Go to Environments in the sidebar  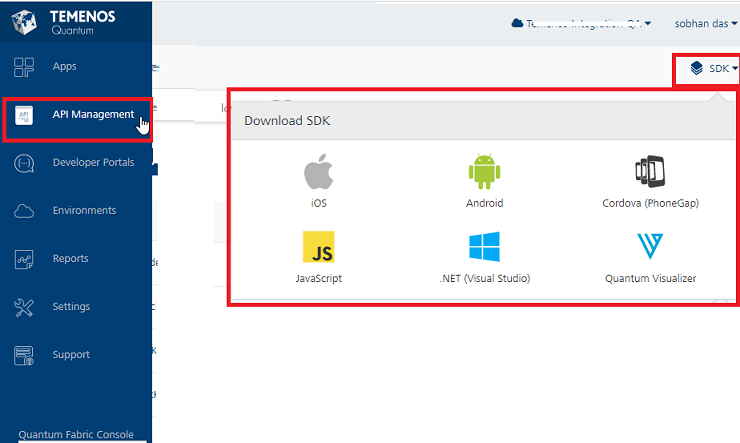(76, 211)
